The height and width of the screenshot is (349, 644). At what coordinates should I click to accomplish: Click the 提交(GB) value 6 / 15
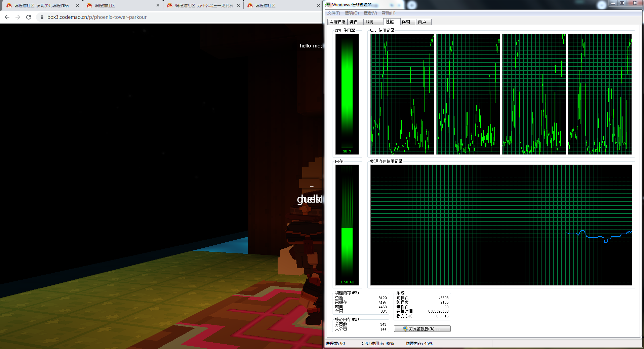[x=442, y=316]
